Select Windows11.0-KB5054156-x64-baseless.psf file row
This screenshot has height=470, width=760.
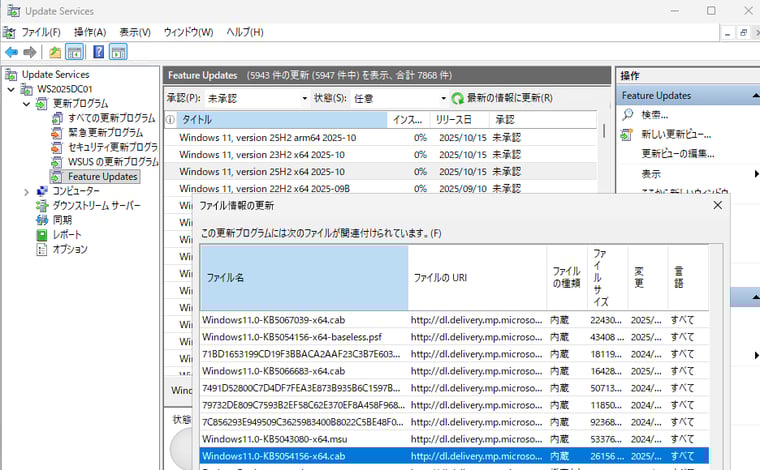pyautogui.click(x=454, y=337)
